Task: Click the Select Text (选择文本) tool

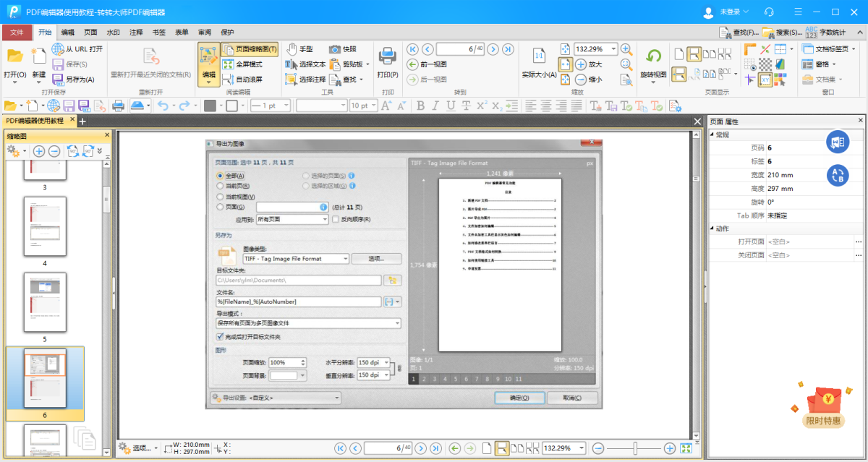Action: click(306, 64)
